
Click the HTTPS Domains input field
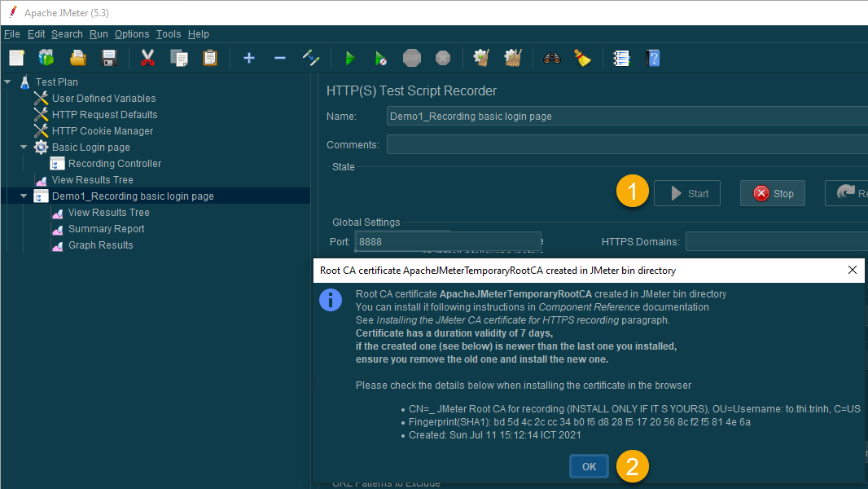pyautogui.click(x=777, y=241)
